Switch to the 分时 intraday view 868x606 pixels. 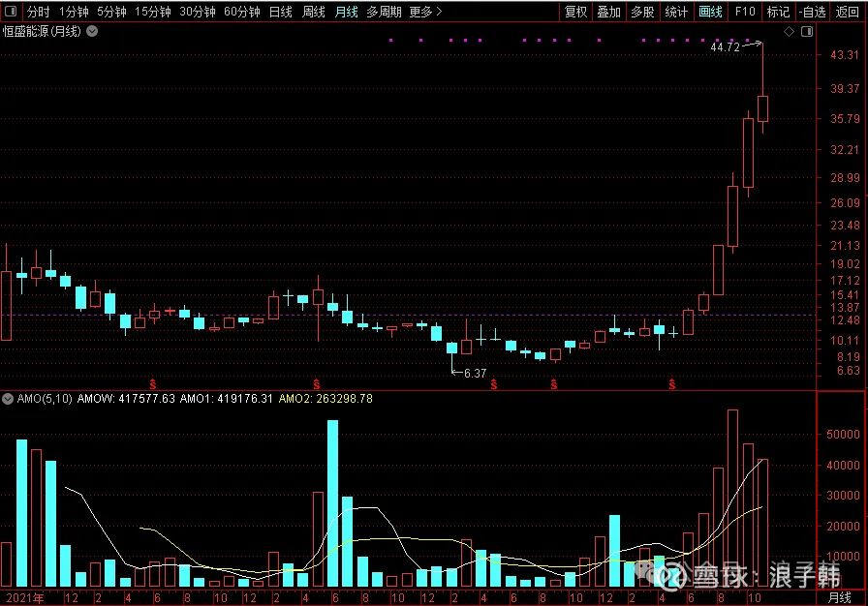(x=38, y=12)
